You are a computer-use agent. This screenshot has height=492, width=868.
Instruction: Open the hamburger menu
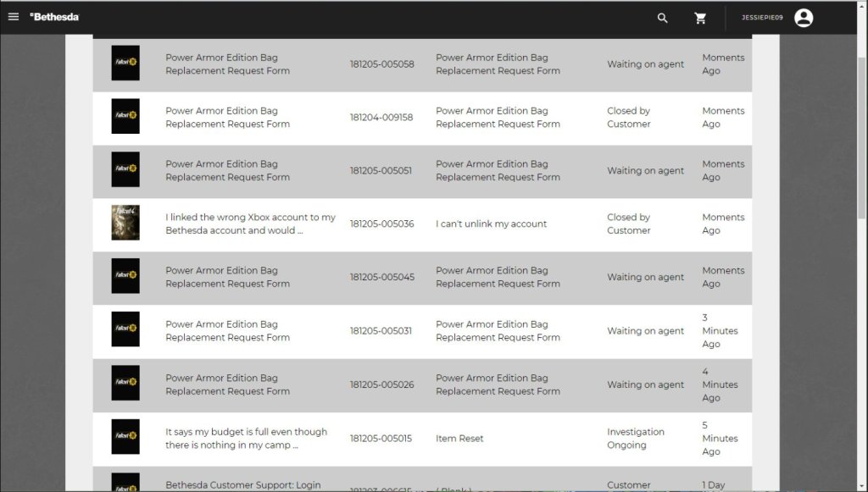14,17
